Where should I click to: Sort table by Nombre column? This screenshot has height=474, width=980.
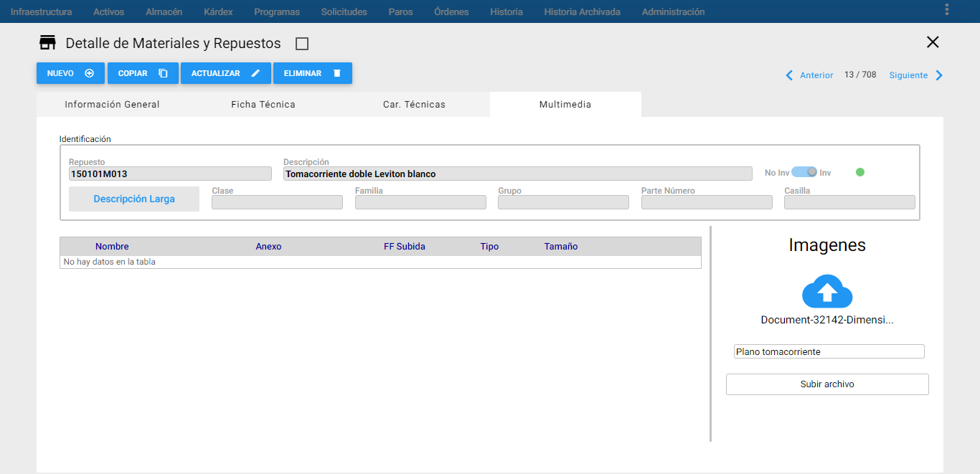[x=112, y=247]
